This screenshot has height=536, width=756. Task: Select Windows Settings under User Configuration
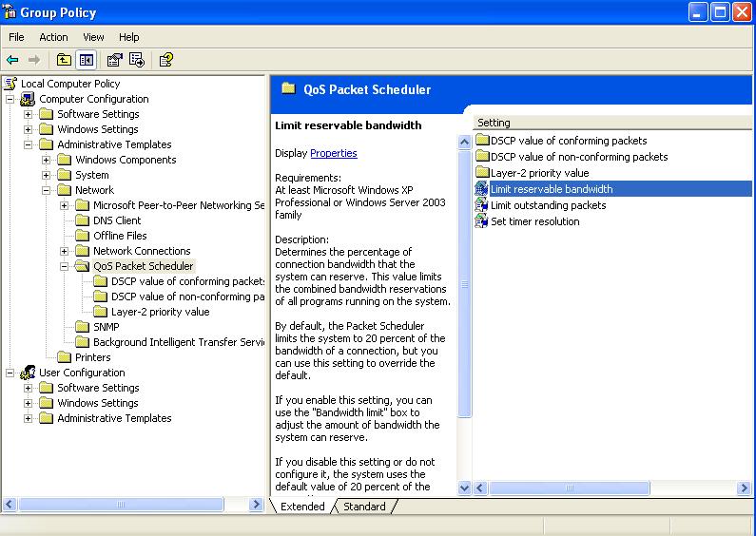(x=98, y=403)
